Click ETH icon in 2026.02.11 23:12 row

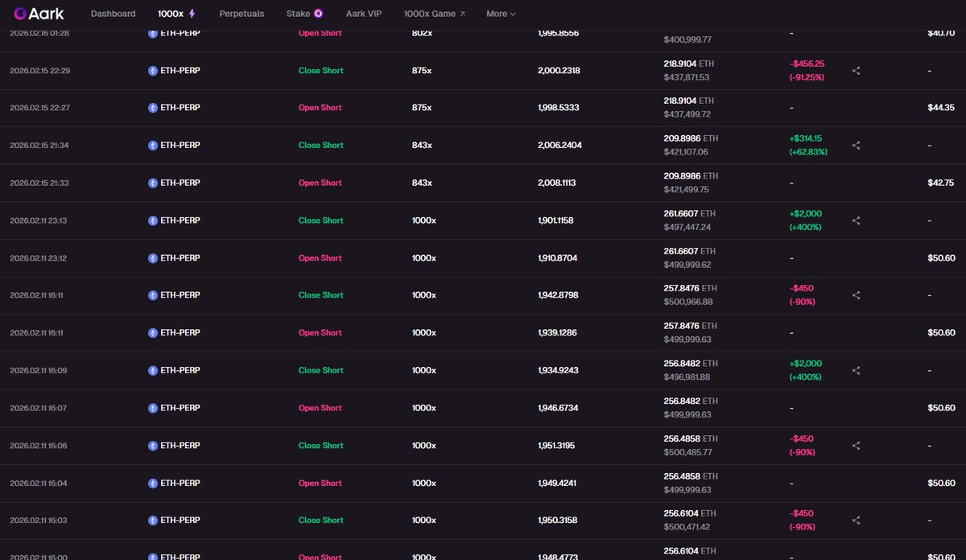153,258
